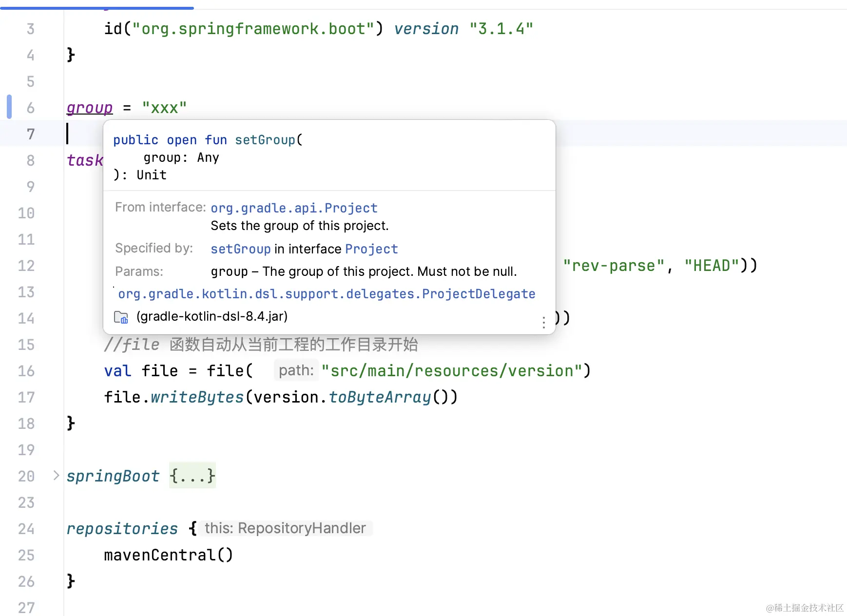Click the "rev-parse" string argument
The image size is (847, 616).
click(614, 266)
